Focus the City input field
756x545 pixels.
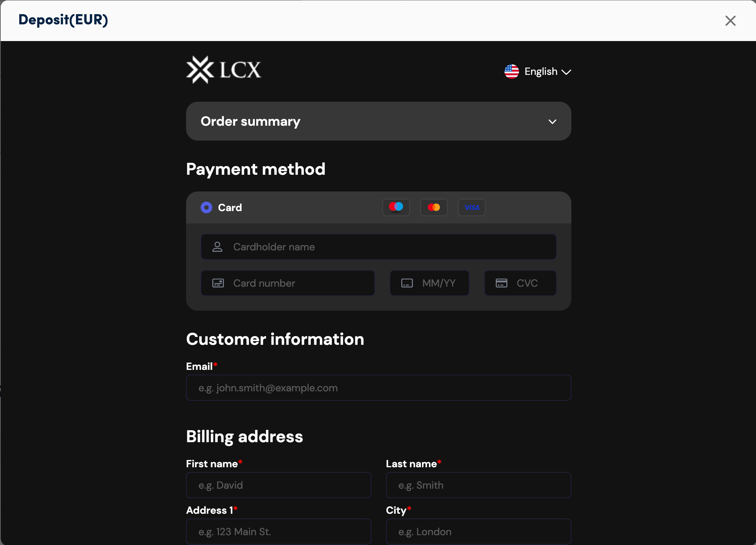(x=478, y=532)
